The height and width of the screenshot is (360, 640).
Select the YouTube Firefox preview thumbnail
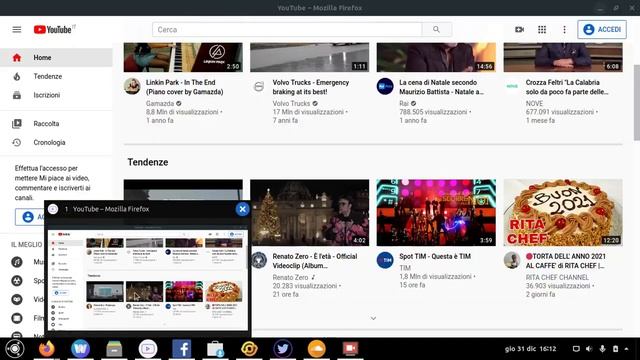147,279
